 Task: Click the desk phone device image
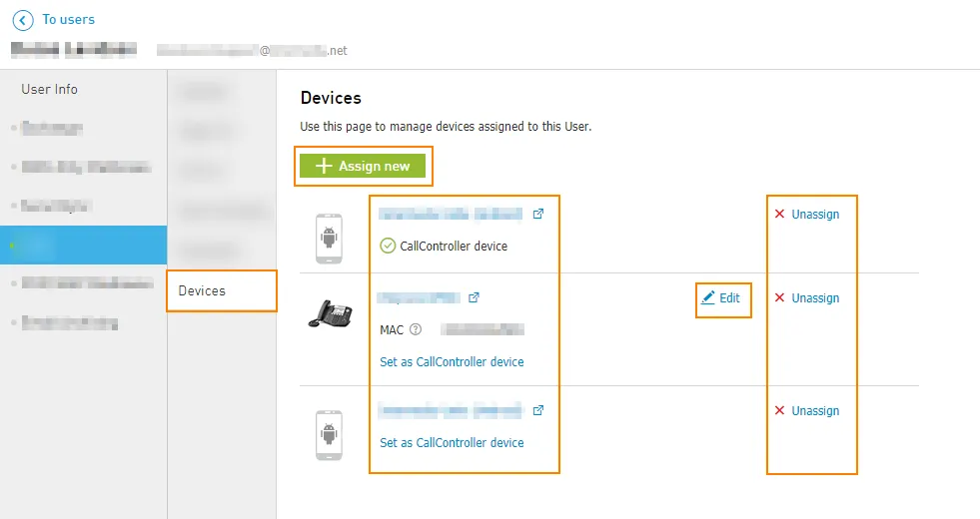point(331,314)
